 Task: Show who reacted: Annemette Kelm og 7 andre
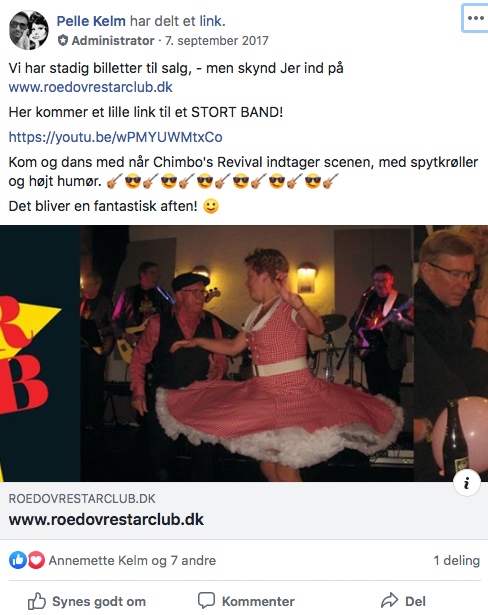(132, 560)
